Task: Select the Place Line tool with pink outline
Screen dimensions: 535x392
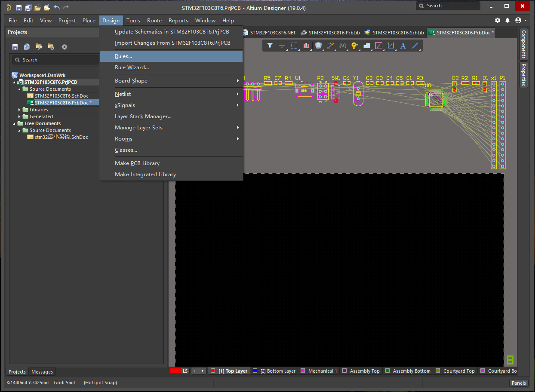Action: [x=379, y=46]
